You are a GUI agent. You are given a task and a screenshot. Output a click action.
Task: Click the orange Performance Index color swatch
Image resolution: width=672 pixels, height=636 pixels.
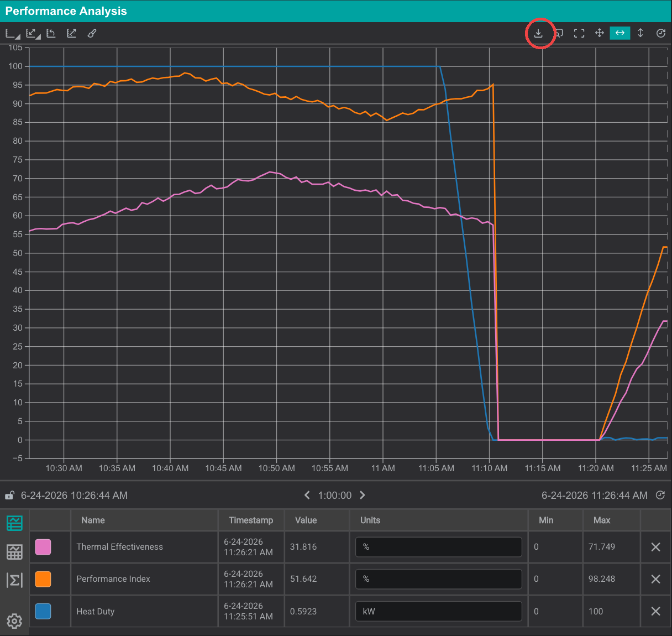(x=43, y=579)
